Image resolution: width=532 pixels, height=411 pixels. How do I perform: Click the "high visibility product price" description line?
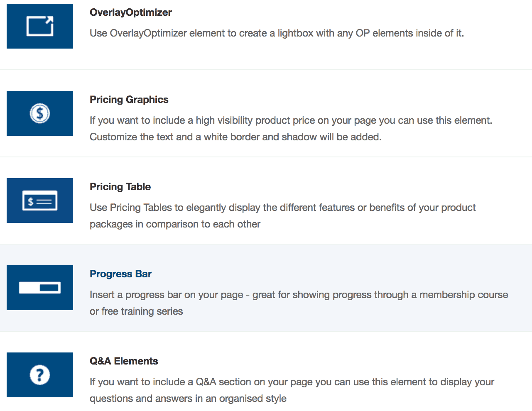point(291,120)
